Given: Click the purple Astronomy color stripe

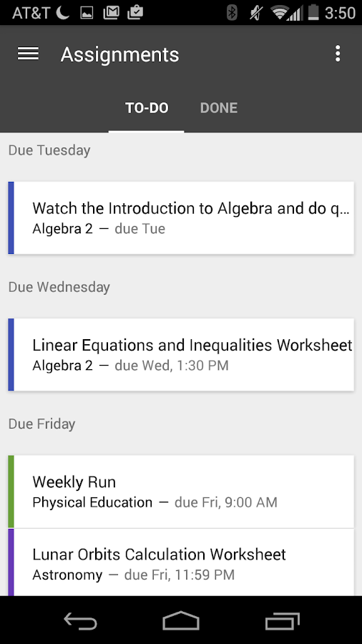Looking at the screenshot, I should click(x=11, y=562).
